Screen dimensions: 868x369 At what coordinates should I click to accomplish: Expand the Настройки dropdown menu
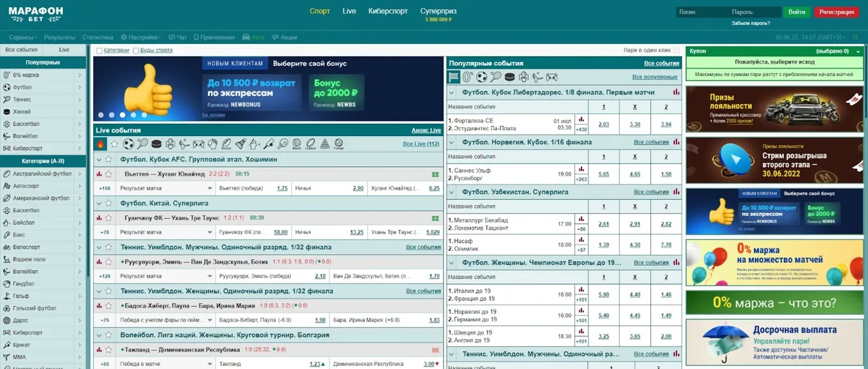(x=140, y=37)
